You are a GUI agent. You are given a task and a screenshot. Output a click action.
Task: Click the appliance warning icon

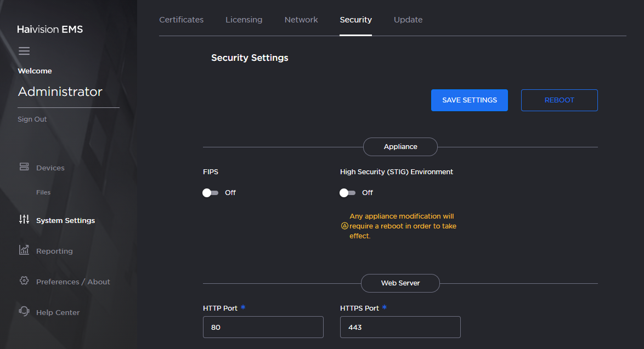coord(344,226)
